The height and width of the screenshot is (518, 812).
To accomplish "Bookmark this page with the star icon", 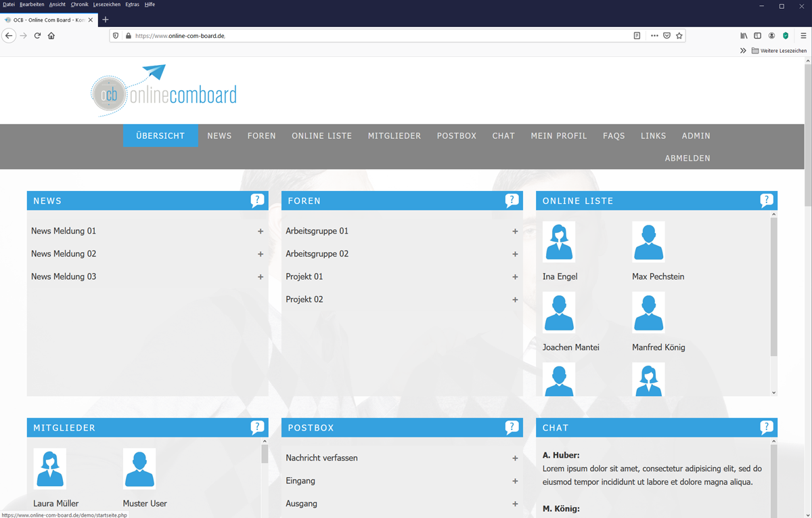I will [679, 36].
